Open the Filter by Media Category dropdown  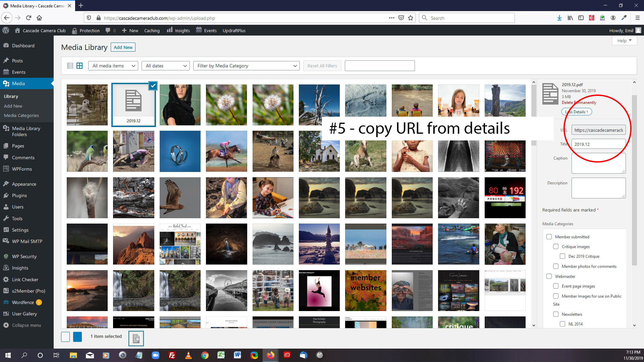coord(246,66)
